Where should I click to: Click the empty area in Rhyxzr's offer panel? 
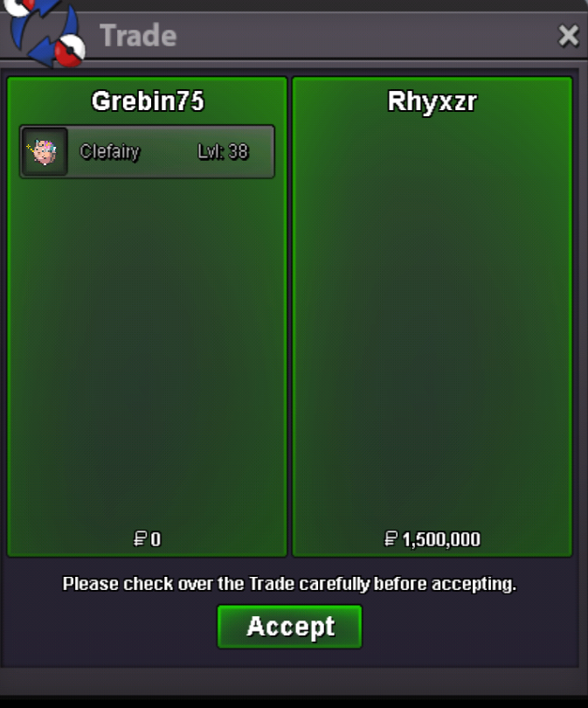(x=432, y=316)
